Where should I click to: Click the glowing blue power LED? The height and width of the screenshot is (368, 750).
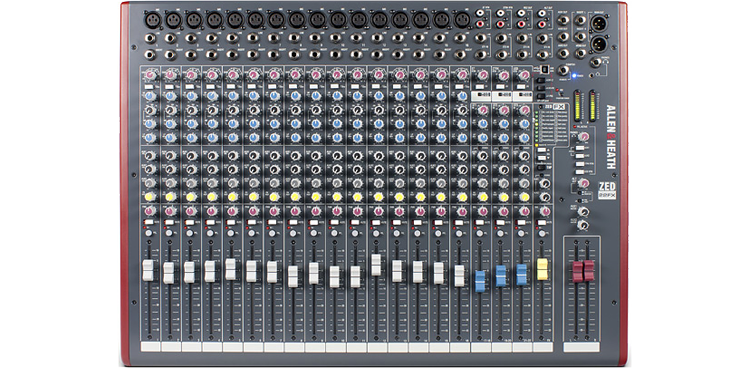click(x=574, y=76)
